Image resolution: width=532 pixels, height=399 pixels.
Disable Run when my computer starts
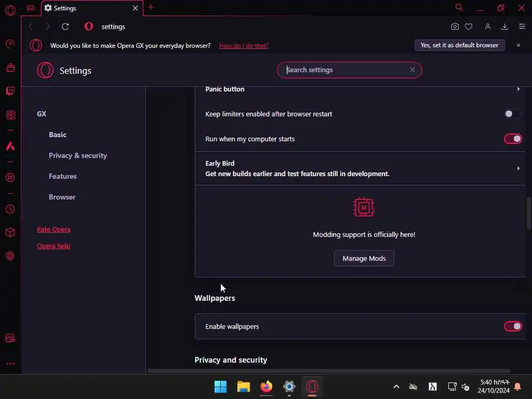click(x=513, y=139)
